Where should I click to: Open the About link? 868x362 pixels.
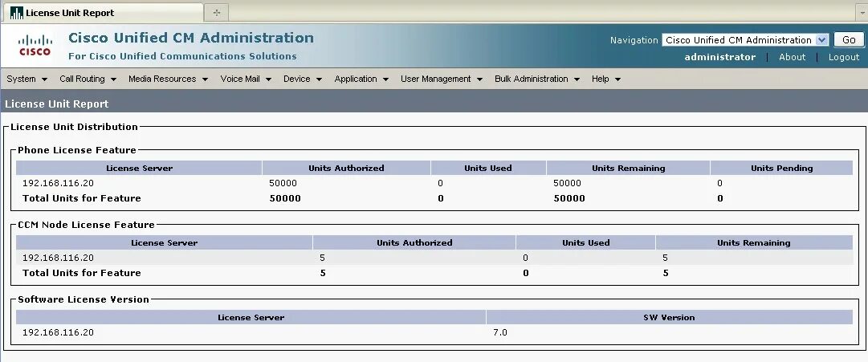coord(793,57)
